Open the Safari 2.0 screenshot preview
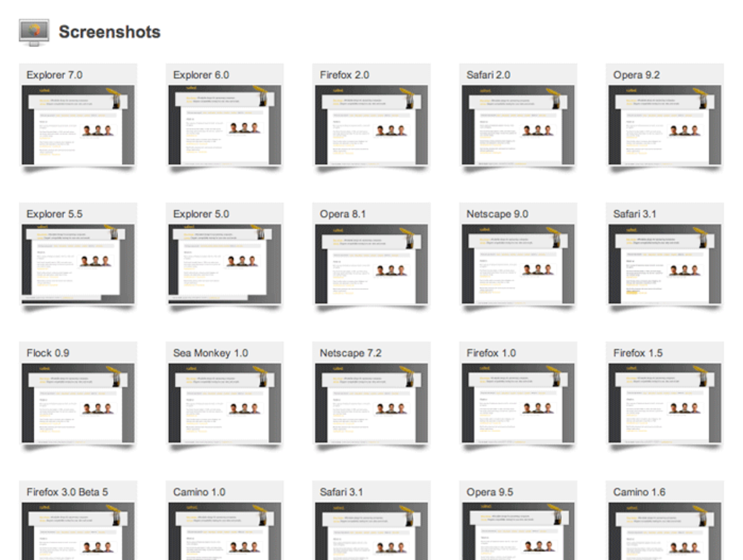Viewport: 743px width, 560px height. point(518,125)
